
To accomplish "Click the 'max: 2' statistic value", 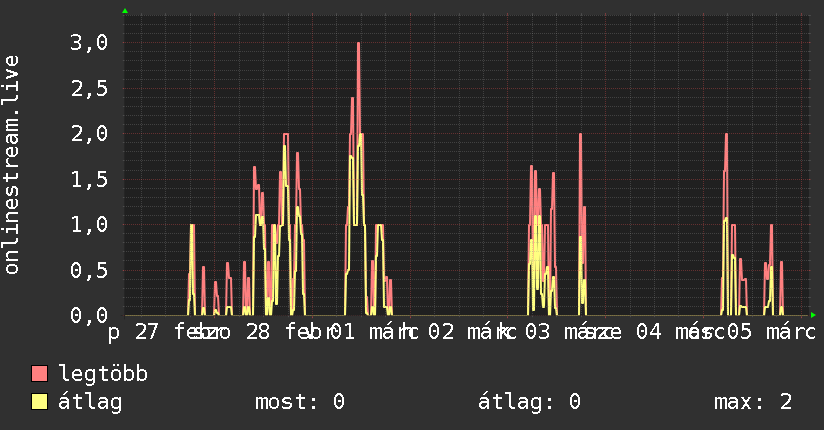I will 753,402.
